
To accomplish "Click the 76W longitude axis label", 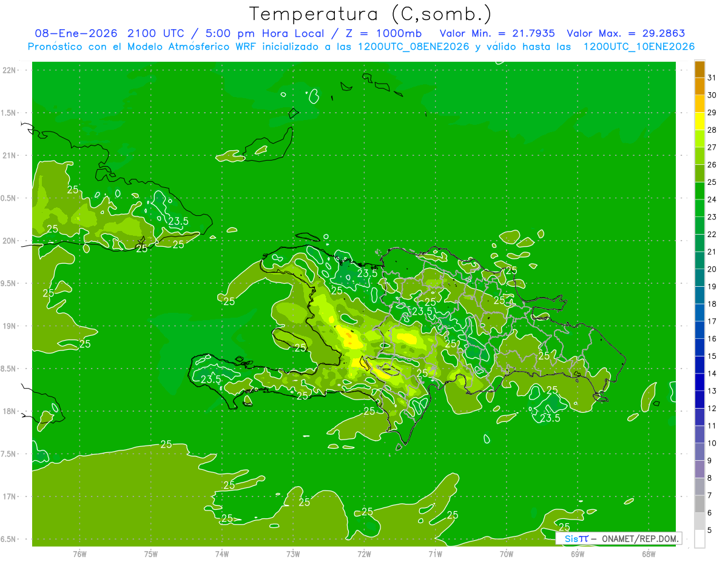I will (79, 554).
